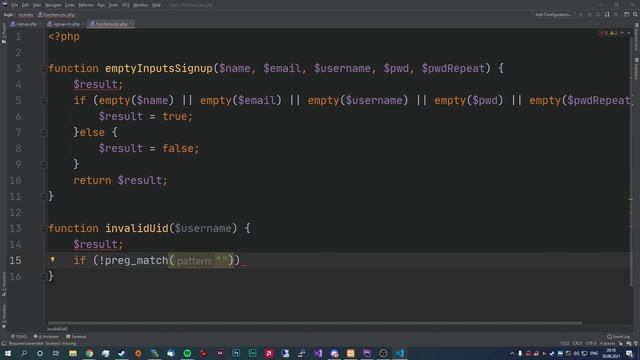Open Spotify from taskbar
This screenshot has height=360, width=640.
pos(187,353)
